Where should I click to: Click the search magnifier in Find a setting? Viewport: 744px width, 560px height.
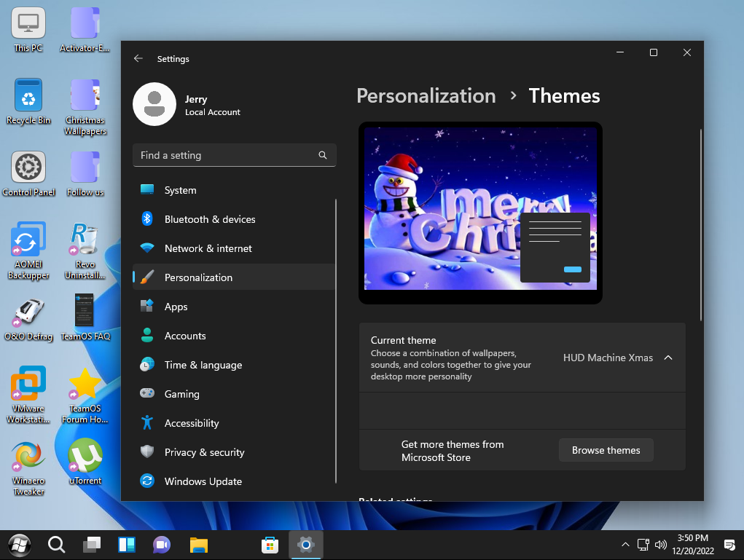click(322, 155)
